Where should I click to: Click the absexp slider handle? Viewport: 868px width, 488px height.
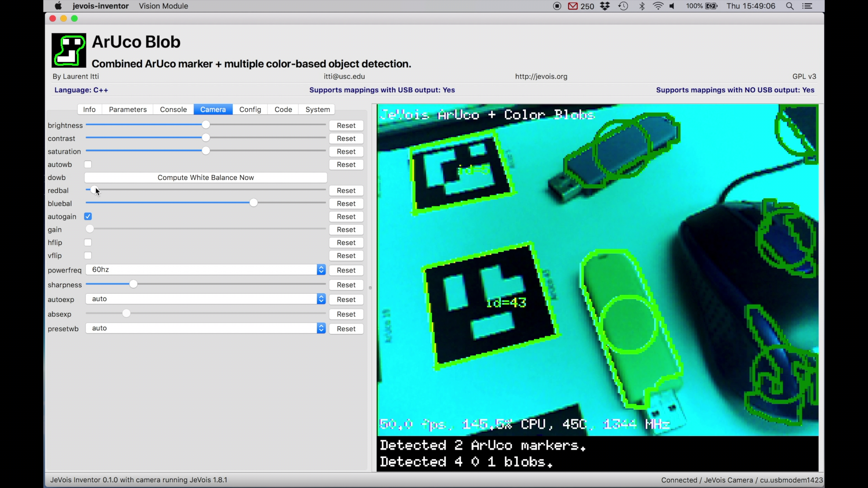[126, 314]
